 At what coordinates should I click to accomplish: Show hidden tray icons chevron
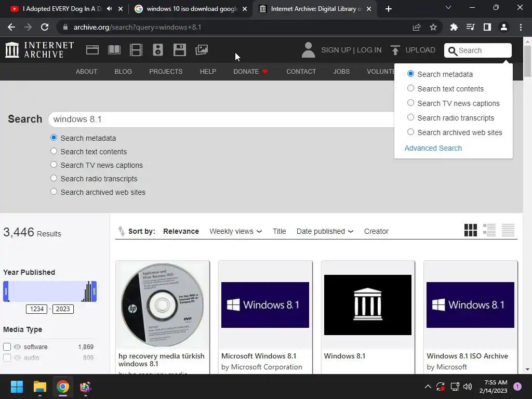tap(428, 387)
